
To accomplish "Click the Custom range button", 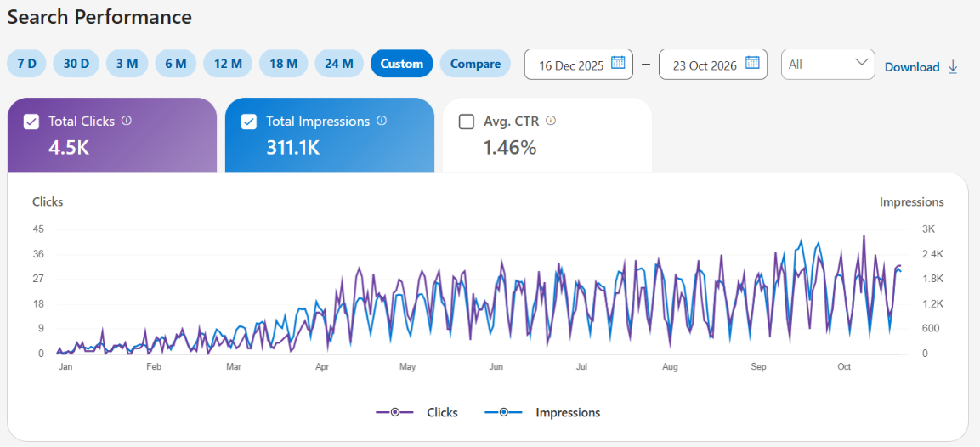I will 402,64.
